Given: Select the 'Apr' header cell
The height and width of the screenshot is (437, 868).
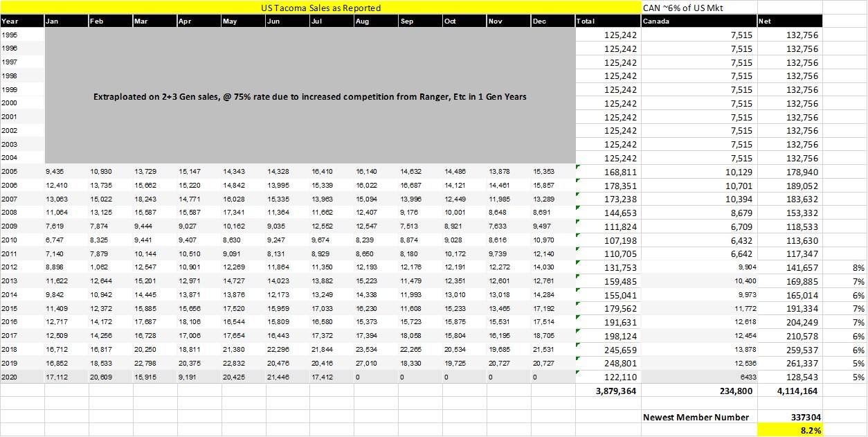Looking at the screenshot, I should click(199, 21).
